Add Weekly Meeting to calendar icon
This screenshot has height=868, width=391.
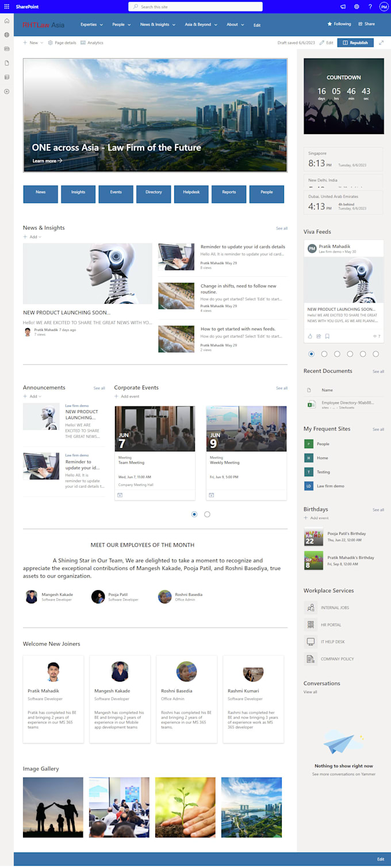click(212, 495)
